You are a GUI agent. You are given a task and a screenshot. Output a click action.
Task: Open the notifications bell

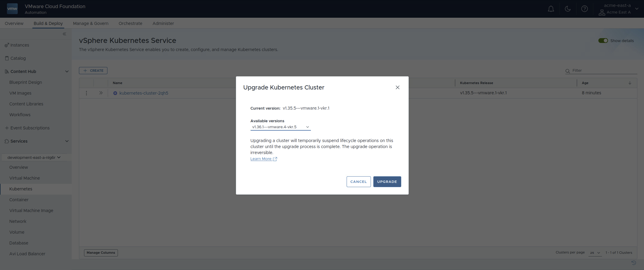(x=551, y=9)
